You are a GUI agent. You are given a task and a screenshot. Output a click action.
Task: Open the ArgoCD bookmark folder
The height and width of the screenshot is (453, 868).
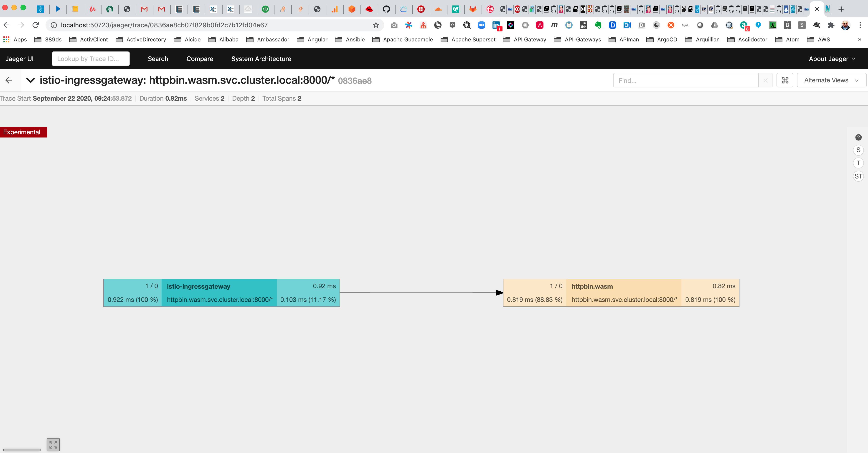[662, 39]
